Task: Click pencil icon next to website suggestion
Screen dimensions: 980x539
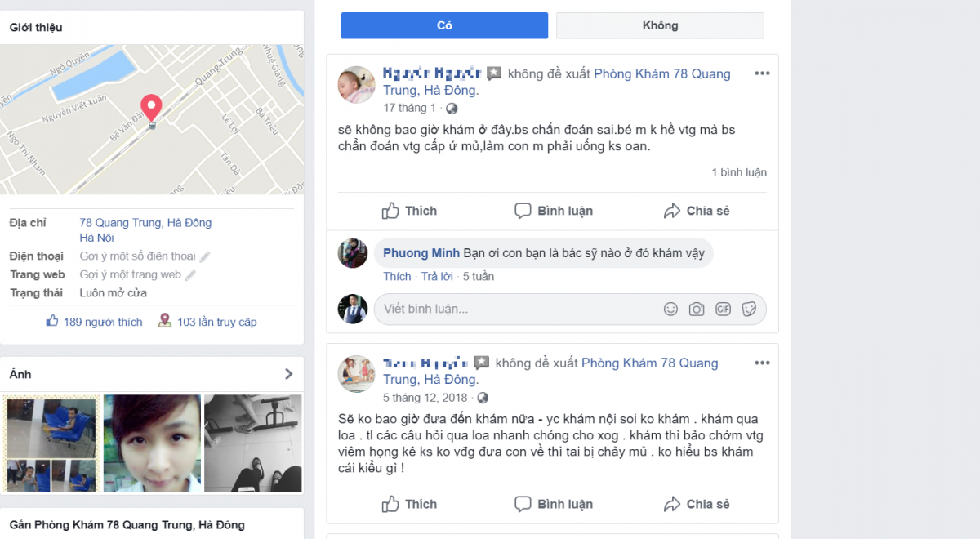Action: (191, 275)
